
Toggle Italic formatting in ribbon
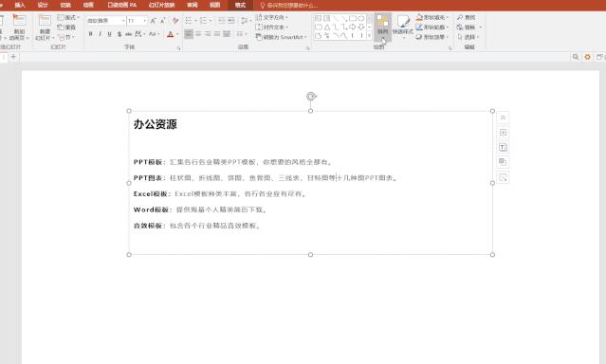point(100,34)
